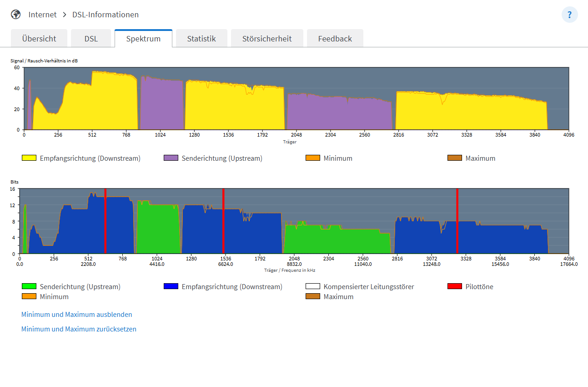Click blue Empfangsrichtung (Downstream) swatch in Bits legend
Image resolution: width=588 pixels, height=387 pixels.
click(x=171, y=286)
